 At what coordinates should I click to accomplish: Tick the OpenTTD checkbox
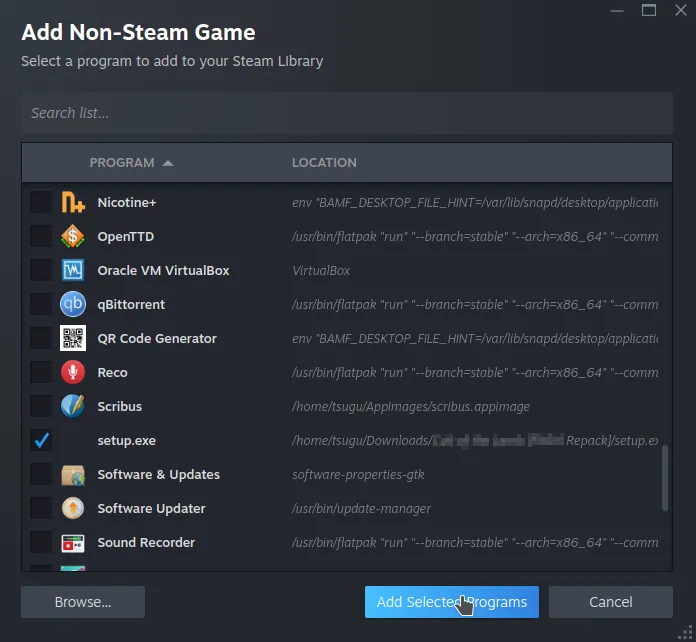(41, 236)
